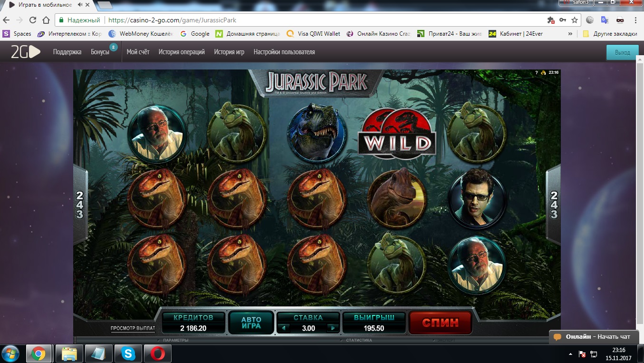Expand the hidden bookmarks chevron
The image size is (644, 363).
(x=570, y=34)
